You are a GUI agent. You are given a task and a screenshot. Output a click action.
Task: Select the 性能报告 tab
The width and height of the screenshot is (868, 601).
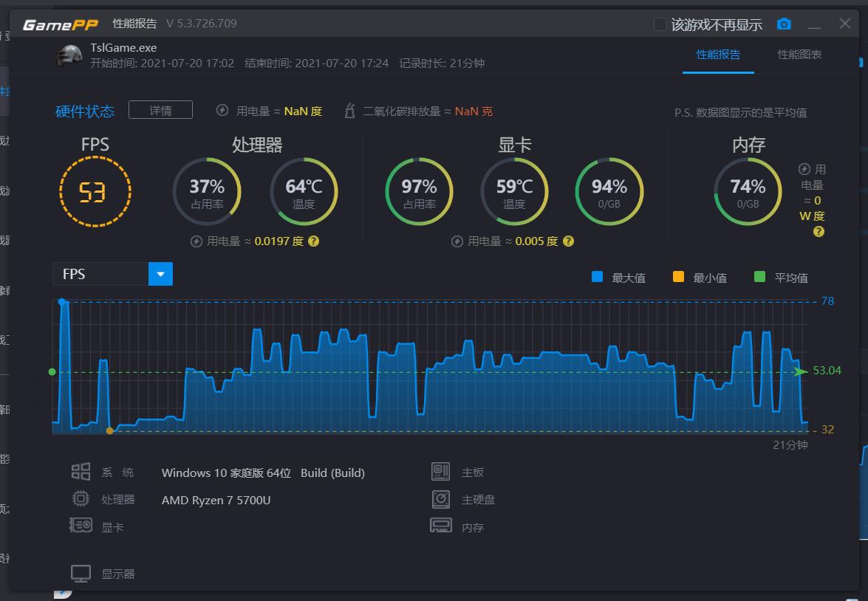pyautogui.click(x=718, y=55)
